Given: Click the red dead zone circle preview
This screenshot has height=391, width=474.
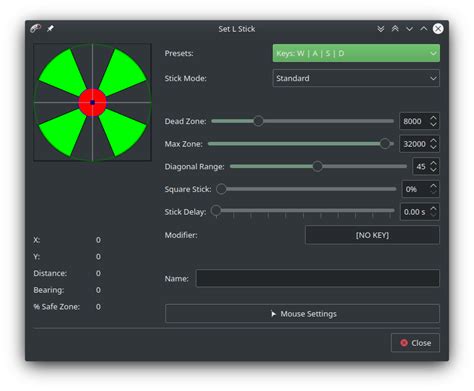Looking at the screenshot, I should pyautogui.click(x=92, y=102).
